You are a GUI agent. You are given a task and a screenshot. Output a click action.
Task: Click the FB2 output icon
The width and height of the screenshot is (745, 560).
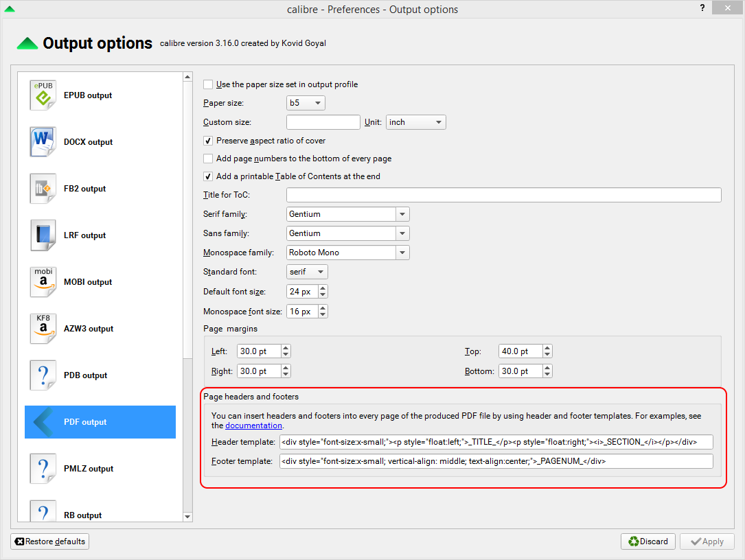[x=43, y=189]
